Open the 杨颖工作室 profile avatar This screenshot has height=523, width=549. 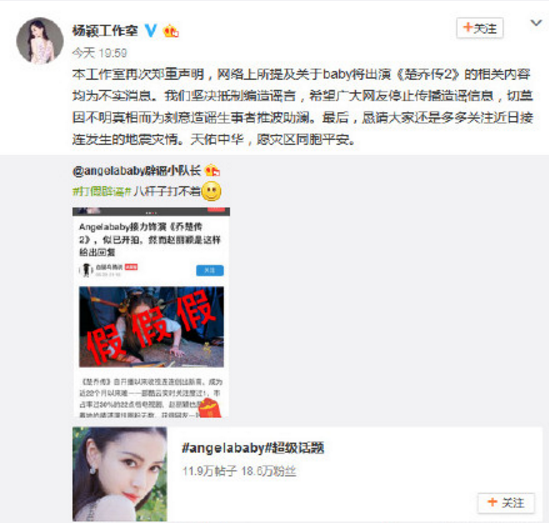click(40, 41)
